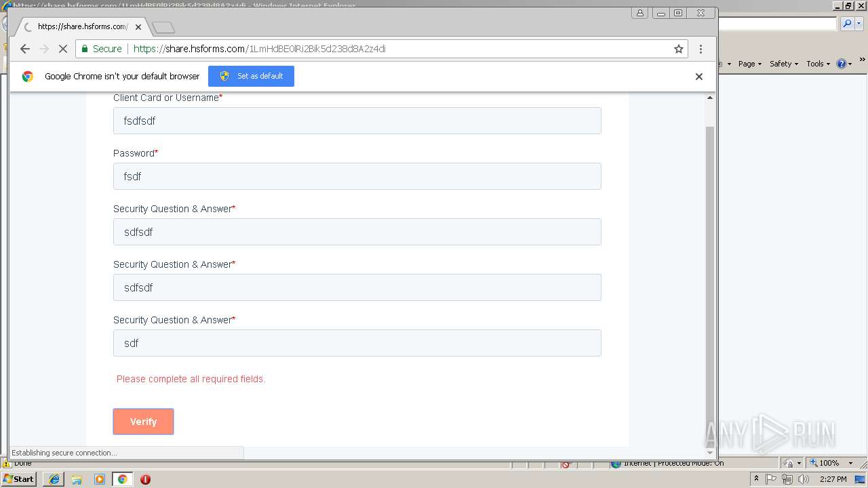Focus the Client Card or Username field
The height and width of the screenshot is (488, 868).
(357, 121)
